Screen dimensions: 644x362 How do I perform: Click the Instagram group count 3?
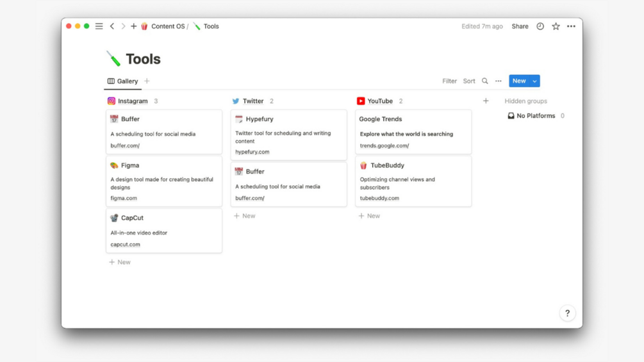(156, 101)
